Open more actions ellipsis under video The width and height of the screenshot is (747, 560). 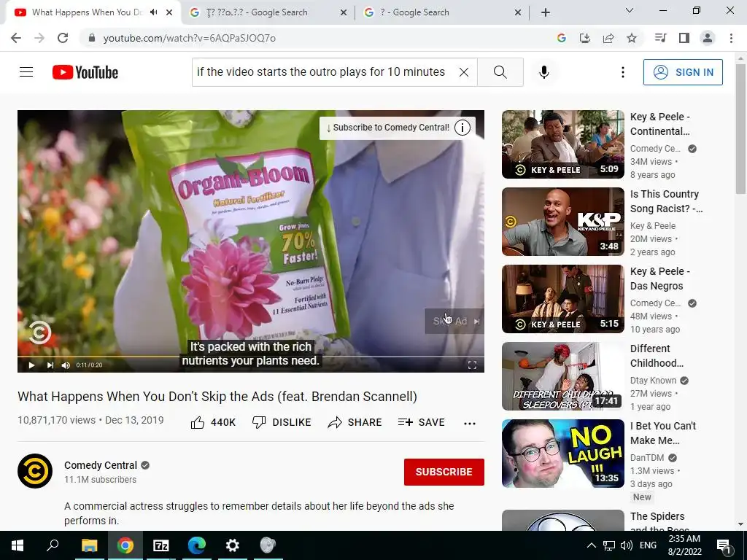[470, 424]
